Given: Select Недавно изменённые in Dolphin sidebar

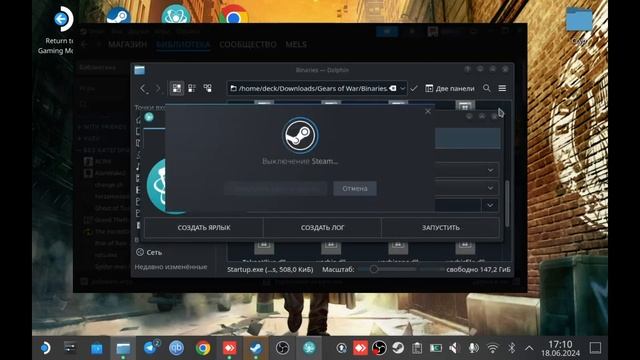Looking at the screenshot, I should (171, 267).
